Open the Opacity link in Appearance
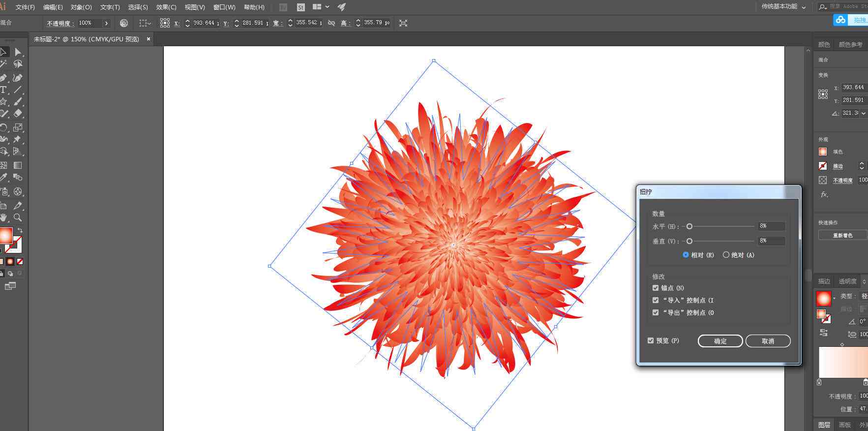The width and height of the screenshot is (868, 431). coord(843,181)
